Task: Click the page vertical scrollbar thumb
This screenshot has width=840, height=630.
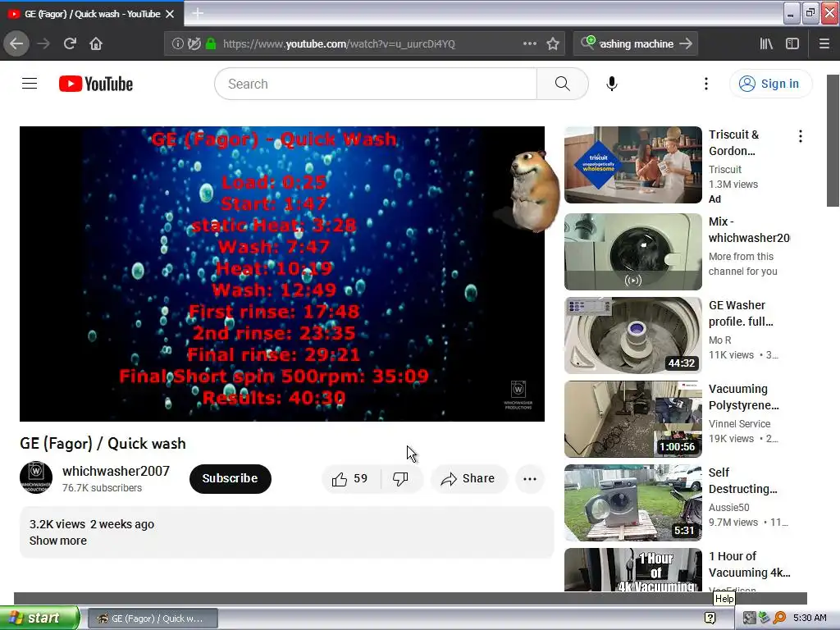Action: 833,140
